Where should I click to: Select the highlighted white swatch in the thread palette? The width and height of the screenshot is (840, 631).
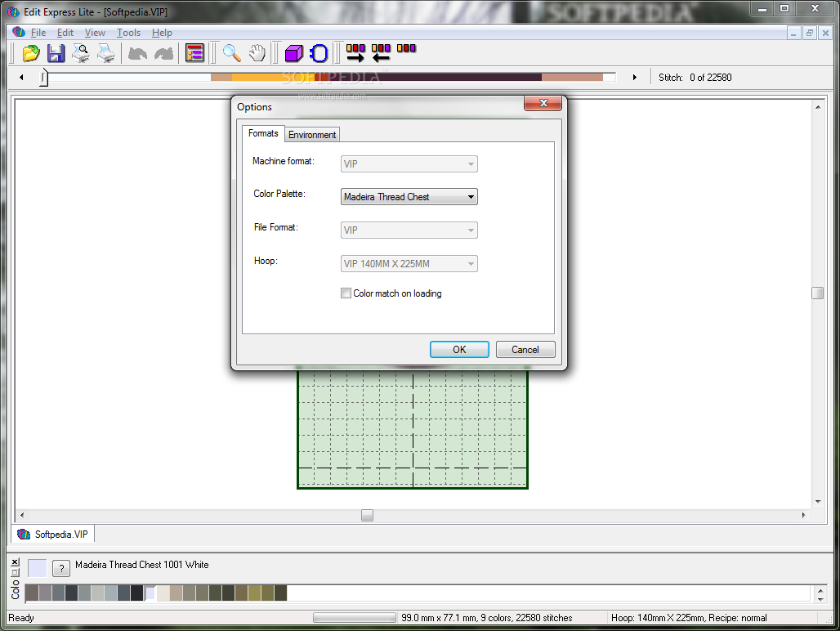pyautogui.click(x=150, y=593)
